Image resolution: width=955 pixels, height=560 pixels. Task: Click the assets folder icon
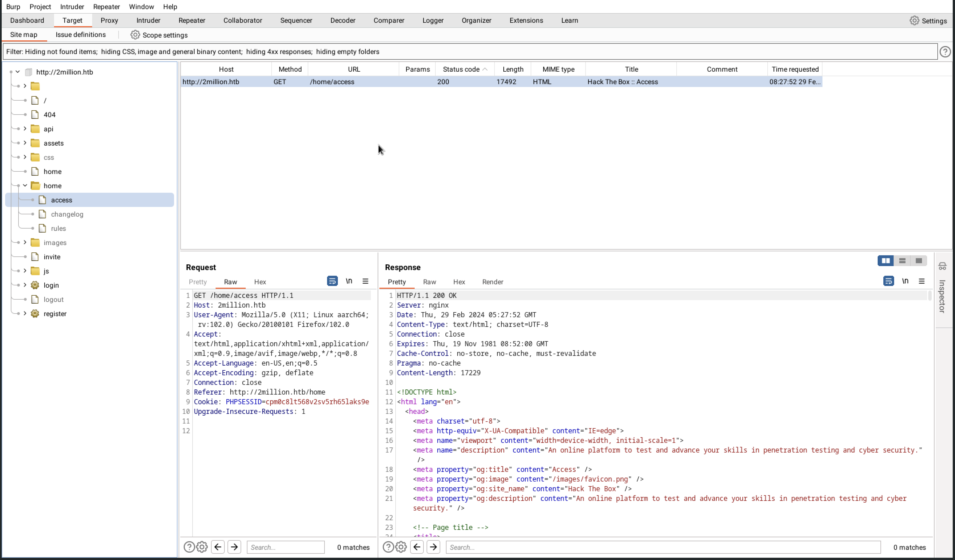coord(35,143)
